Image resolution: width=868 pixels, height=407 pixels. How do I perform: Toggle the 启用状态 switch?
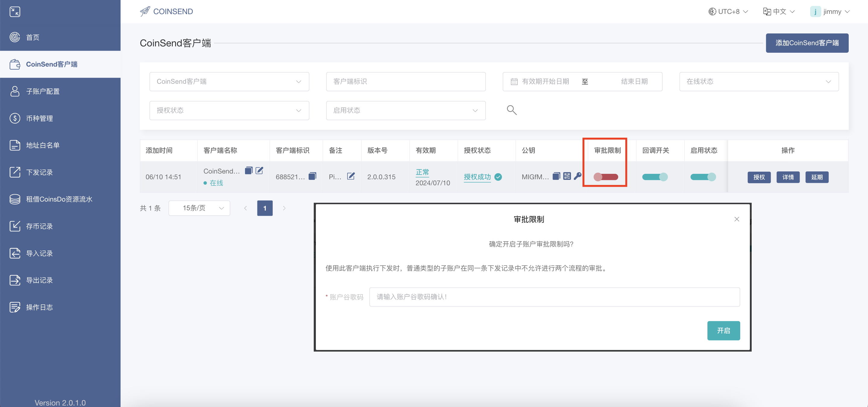[x=703, y=177]
